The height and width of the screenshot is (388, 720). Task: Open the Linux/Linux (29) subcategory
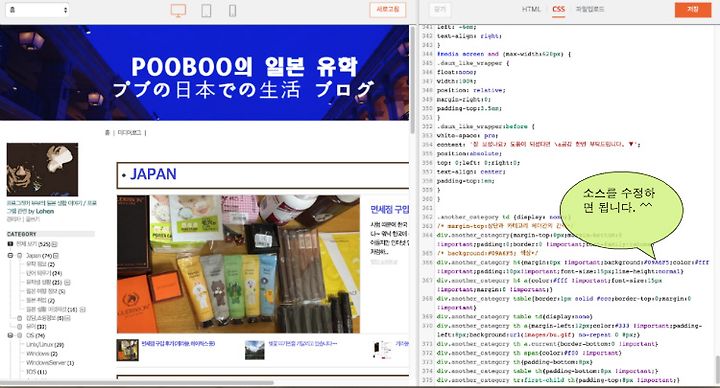(x=45, y=345)
